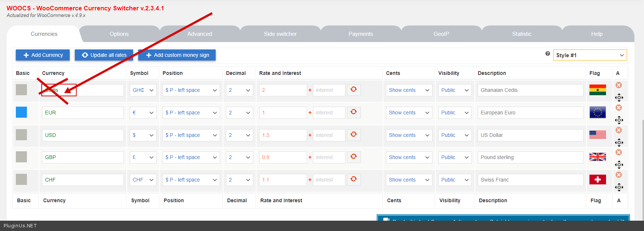Refresh the rate for the GBP row

tap(354, 156)
